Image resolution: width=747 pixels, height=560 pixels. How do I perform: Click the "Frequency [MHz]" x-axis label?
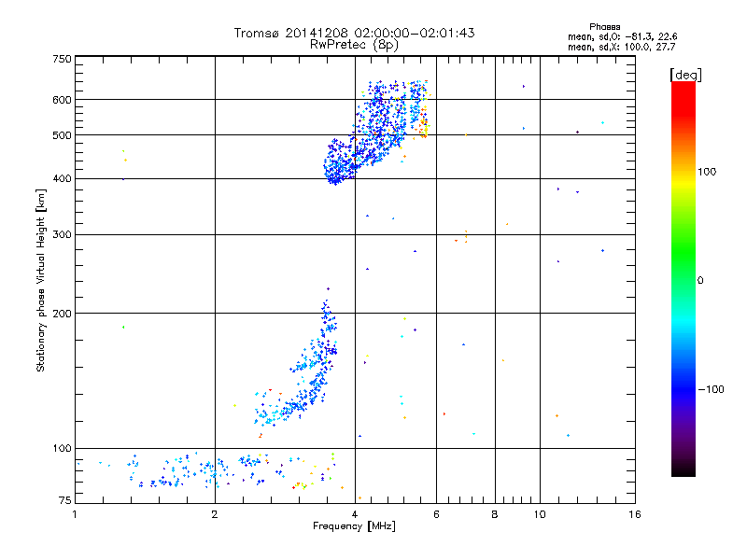354,525
